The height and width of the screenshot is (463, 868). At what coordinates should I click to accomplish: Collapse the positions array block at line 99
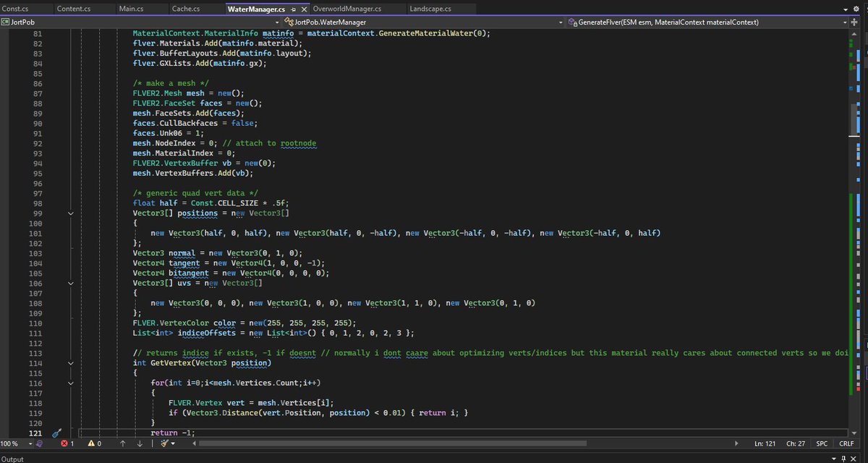click(70, 213)
